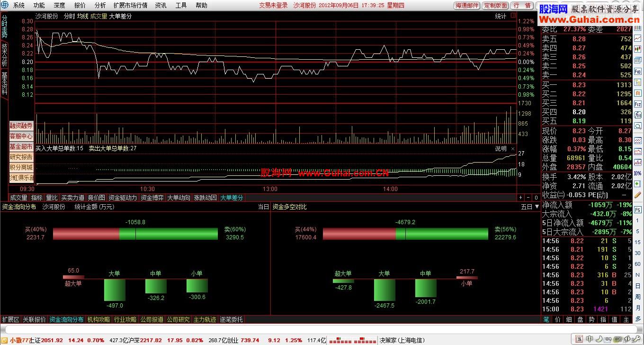Click the quote list icon in right toolbar
The width and height of the screenshot is (644, 345).
[x=637, y=28]
